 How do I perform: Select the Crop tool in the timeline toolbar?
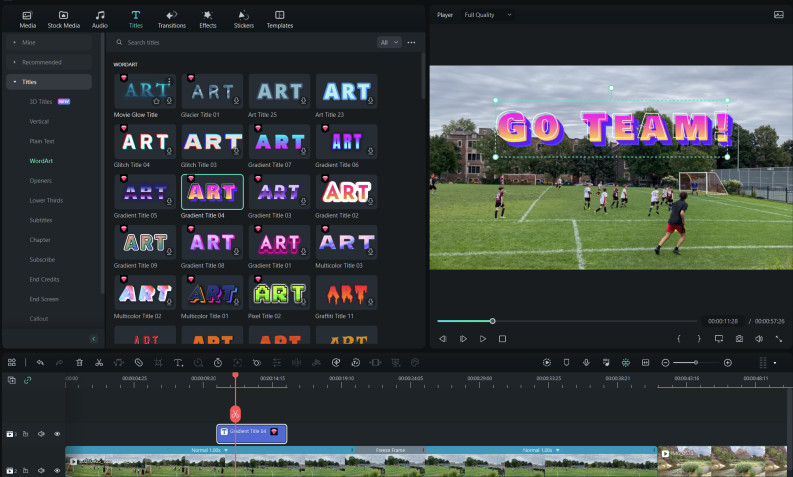(x=158, y=362)
